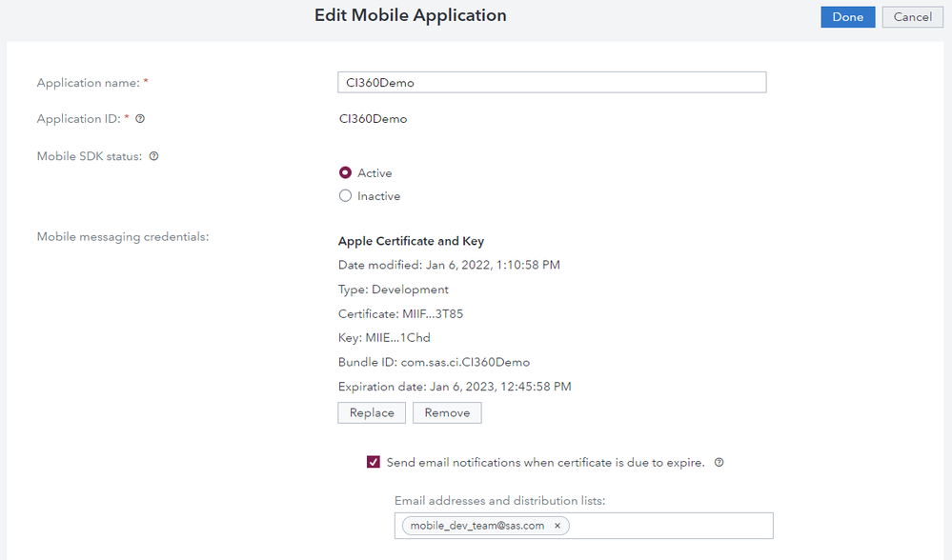Click Key: MIIE...1Chd text

384,338
